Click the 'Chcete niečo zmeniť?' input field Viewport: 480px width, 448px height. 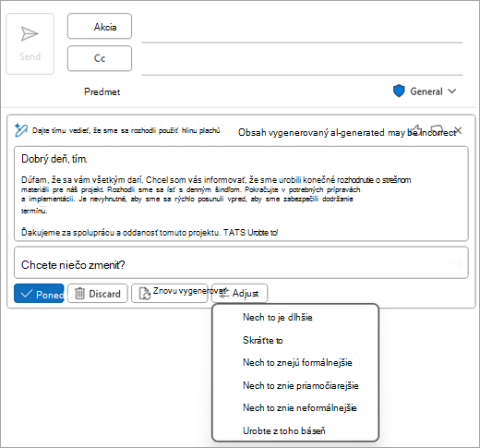[241, 262]
